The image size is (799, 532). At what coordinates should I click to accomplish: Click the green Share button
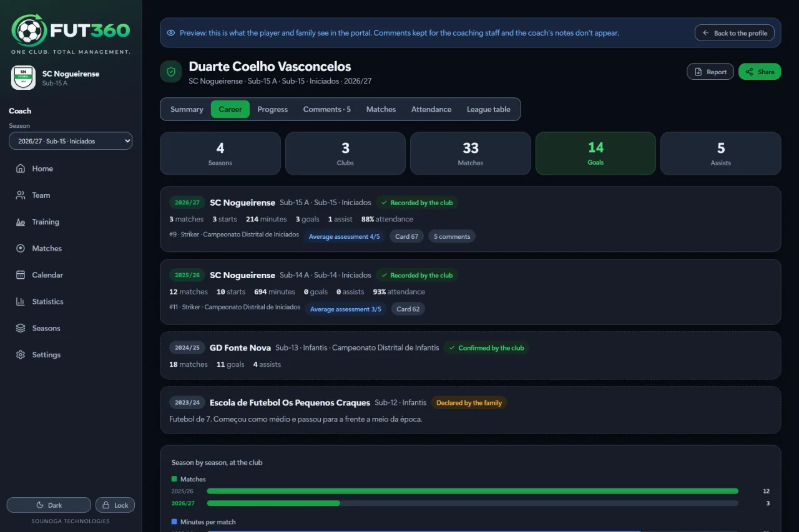(x=760, y=72)
